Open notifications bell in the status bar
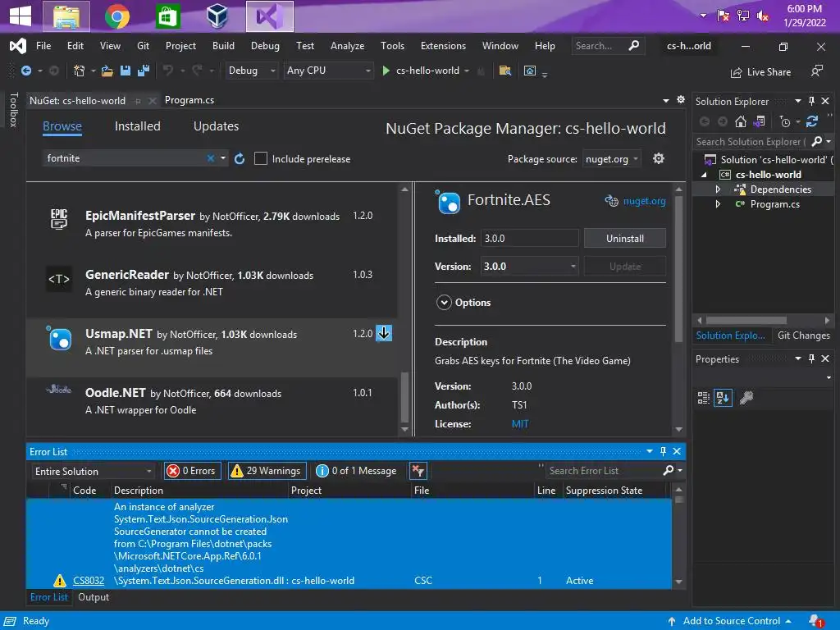The height and width of the screenshot is (630, 840). [816, 621]
